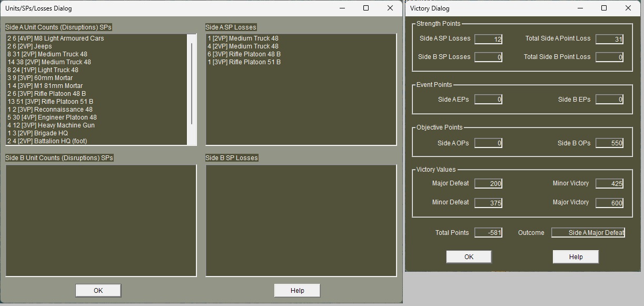Click the Side A OPs field
The image size is (644, 306).
pos(488,143)
